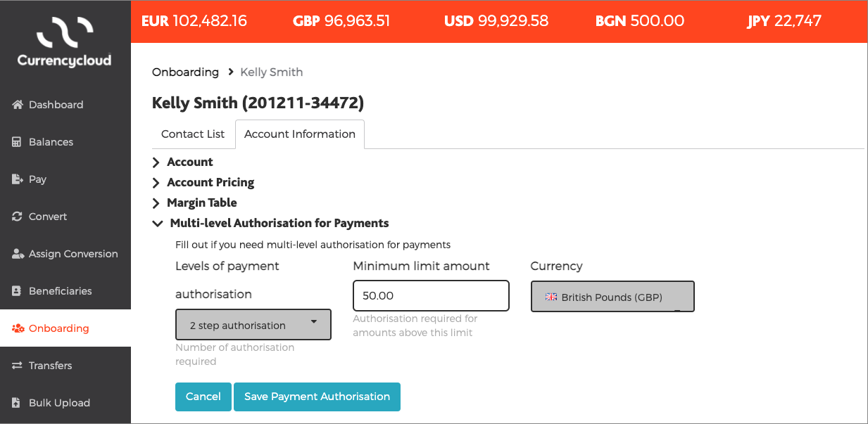
Task: Switch to the Contact List tab
Action: coord(193,134)
